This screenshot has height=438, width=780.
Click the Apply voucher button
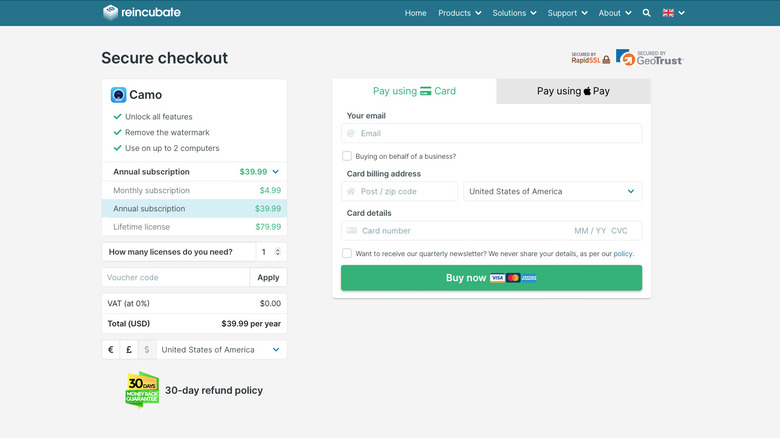click(268, 277)
